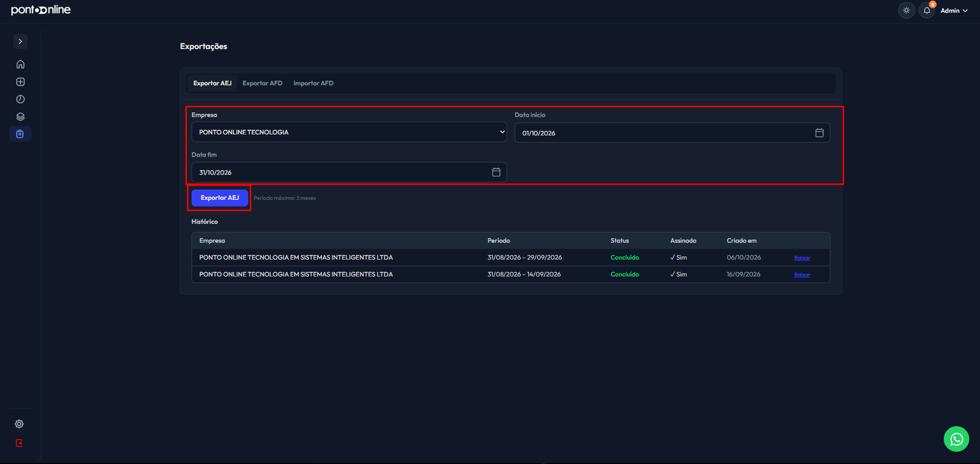Switch to the Importar AFD tab
Viewport: 980px width, 464px height.
[314, 83]
